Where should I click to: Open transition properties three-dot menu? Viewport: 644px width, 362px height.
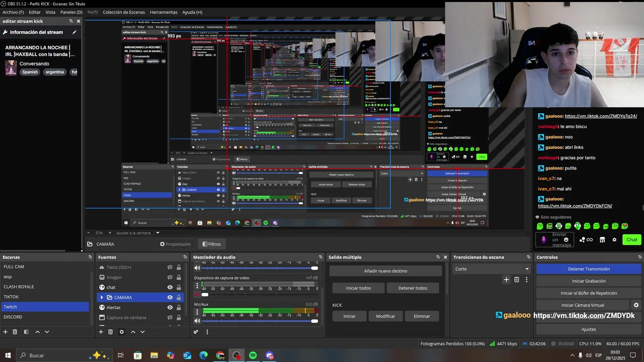click(x=526, y=280)
